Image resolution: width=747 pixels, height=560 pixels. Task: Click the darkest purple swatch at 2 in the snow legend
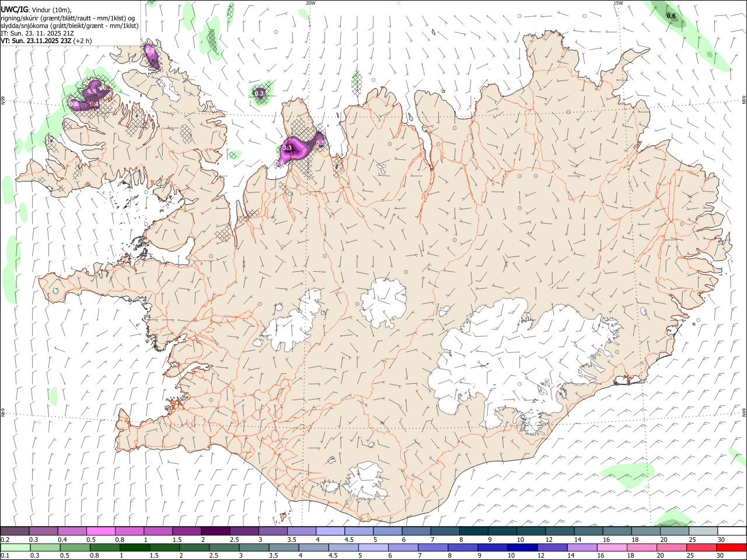coord(215,531)
